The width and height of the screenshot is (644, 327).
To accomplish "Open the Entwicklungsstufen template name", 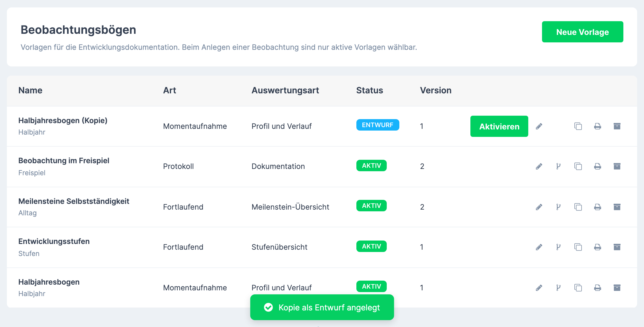I will coord(54,241).
